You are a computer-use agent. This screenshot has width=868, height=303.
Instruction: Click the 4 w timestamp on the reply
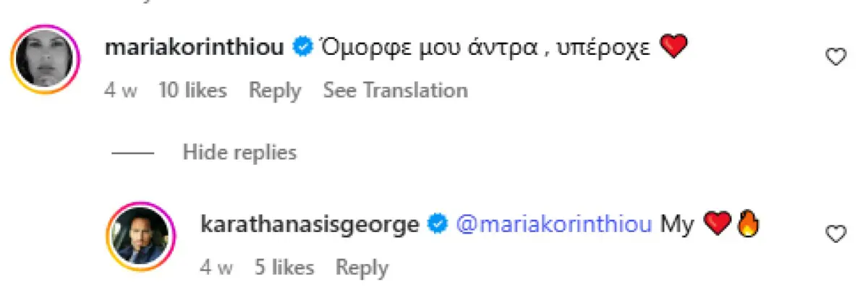pyautogui.click(x=216, y=268)
